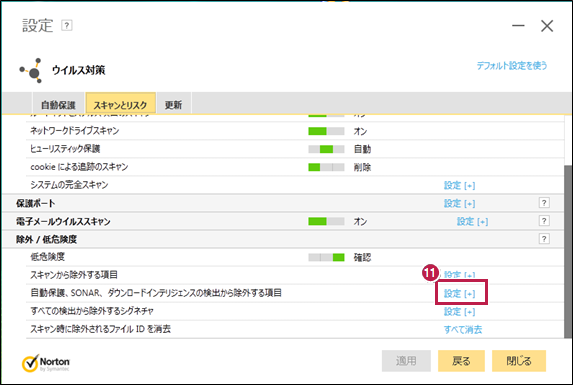
Task: Open help for 除外 / 低危険度 section
Action: coord(544,239)
